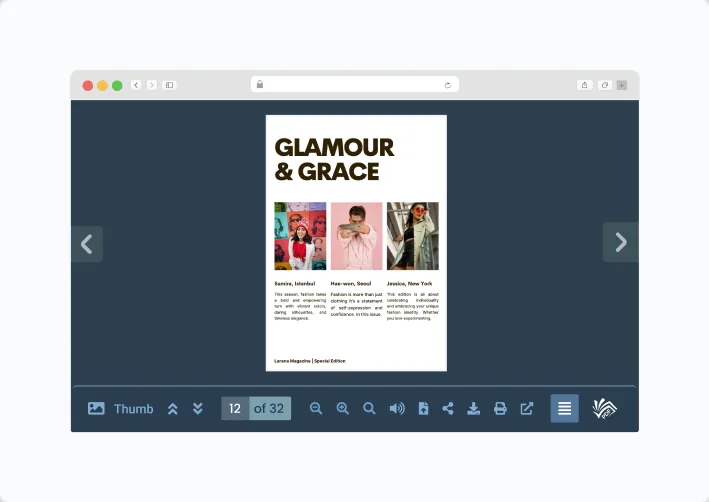Click the 'Hae-won, Seoul' caption

pos(351,284)
